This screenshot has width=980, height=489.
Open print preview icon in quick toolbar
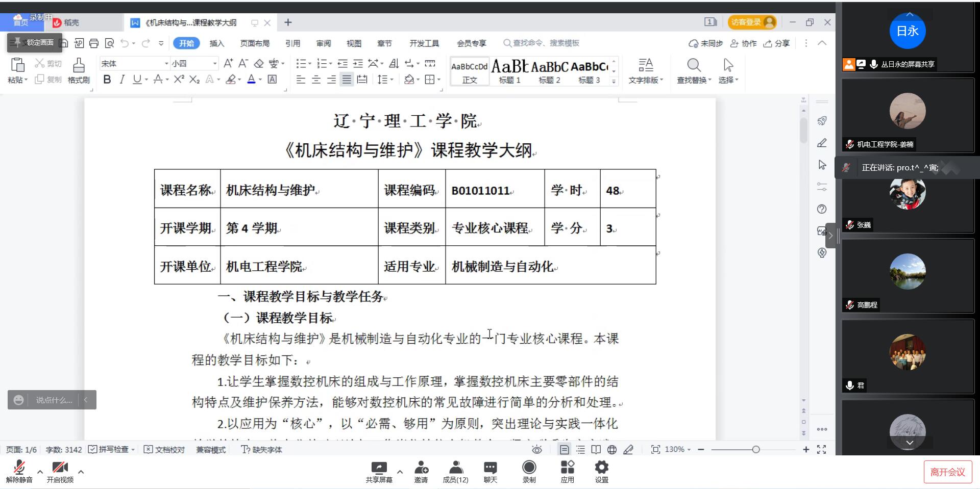(x=109, y=43)
